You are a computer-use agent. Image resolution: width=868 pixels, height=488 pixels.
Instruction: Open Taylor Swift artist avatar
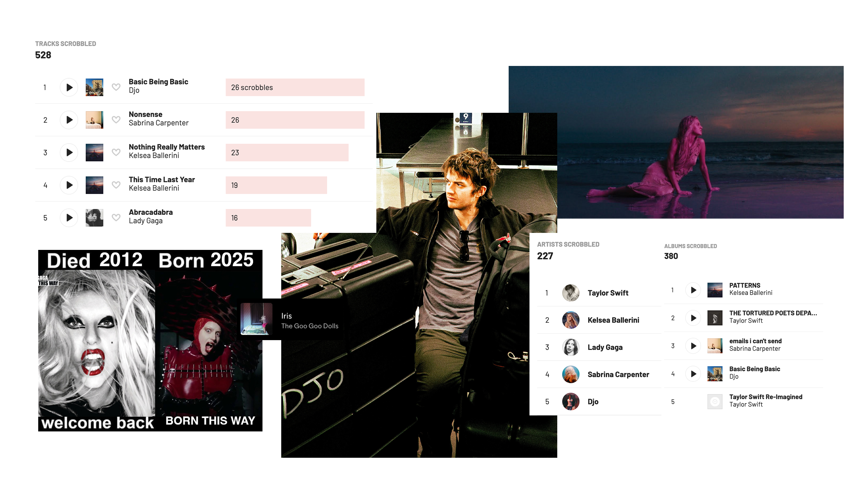(x=570, y=293)
